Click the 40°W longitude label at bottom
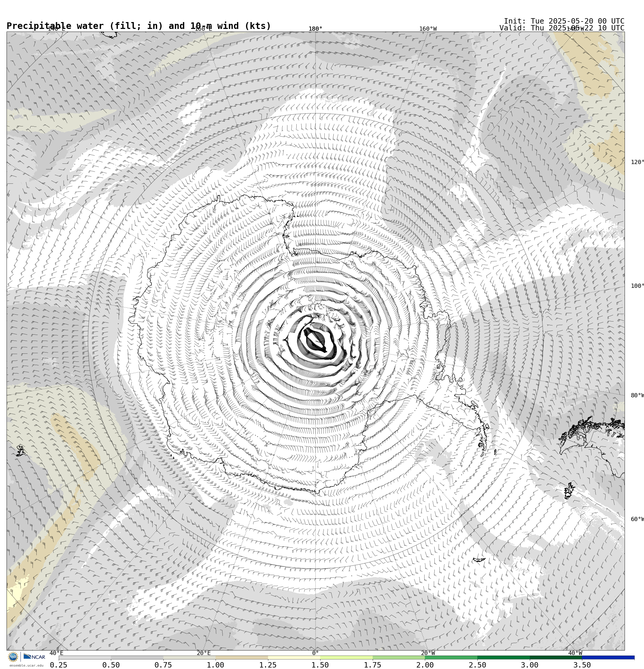The width and height of the screenshot is (644, 669). tap(575, 653)
